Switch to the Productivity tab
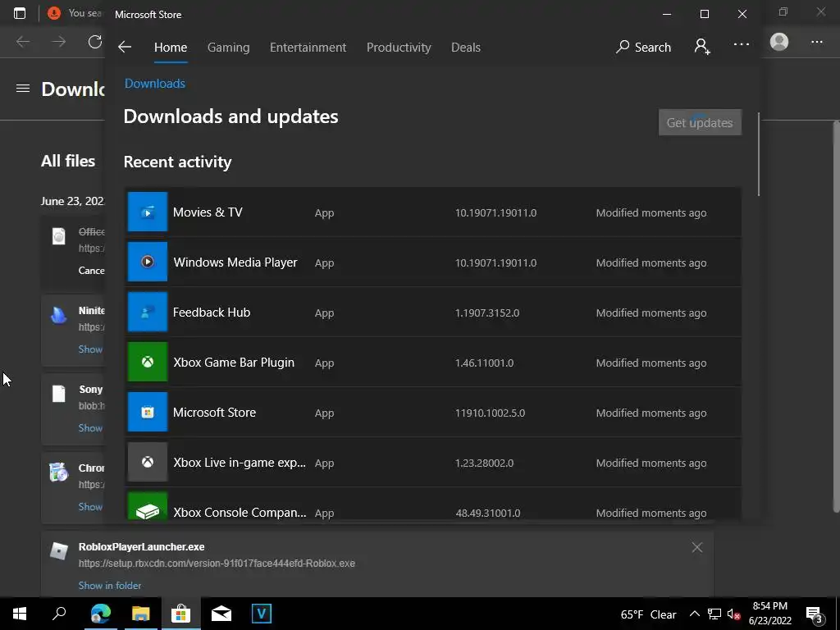 [x=399, y=47]
